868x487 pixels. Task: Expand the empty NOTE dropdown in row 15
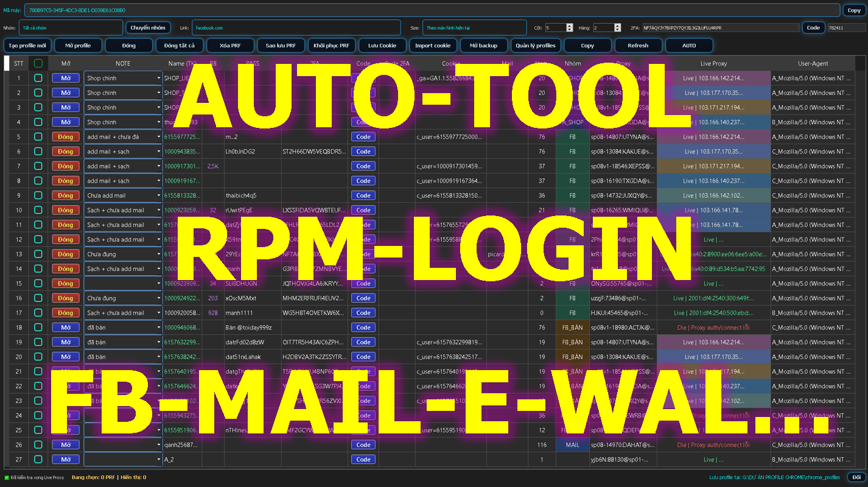123,283
